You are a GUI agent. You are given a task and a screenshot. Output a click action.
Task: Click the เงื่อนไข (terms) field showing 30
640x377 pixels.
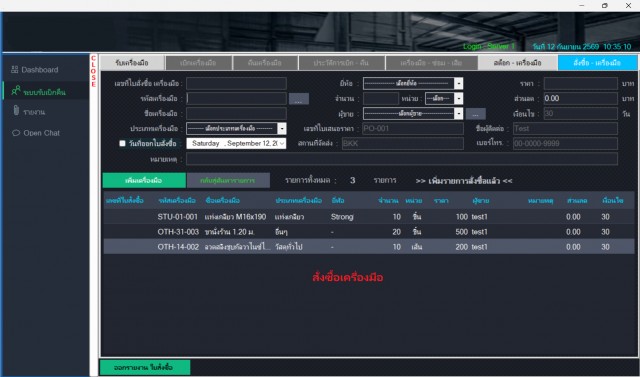(581, 113)
